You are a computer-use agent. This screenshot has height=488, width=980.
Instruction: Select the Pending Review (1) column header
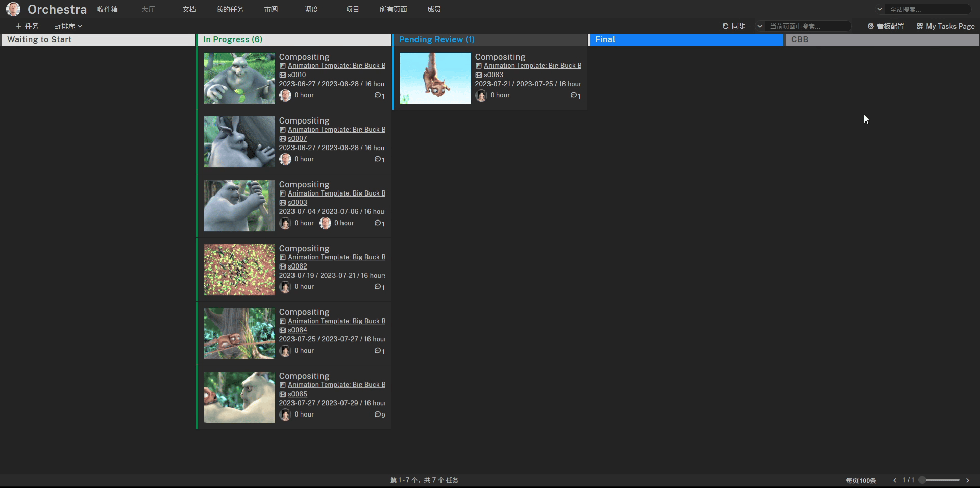(491, 40)
